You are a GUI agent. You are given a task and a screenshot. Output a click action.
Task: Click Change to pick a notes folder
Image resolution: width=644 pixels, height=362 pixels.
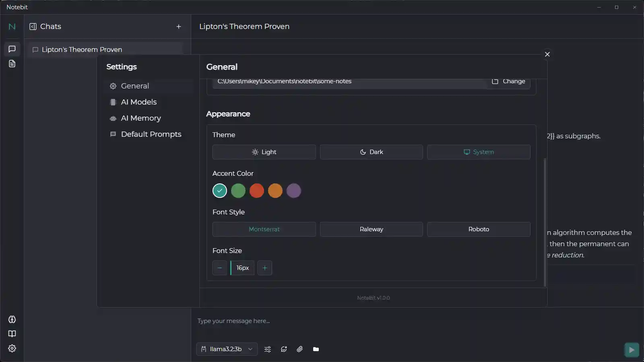pos(509,81)
